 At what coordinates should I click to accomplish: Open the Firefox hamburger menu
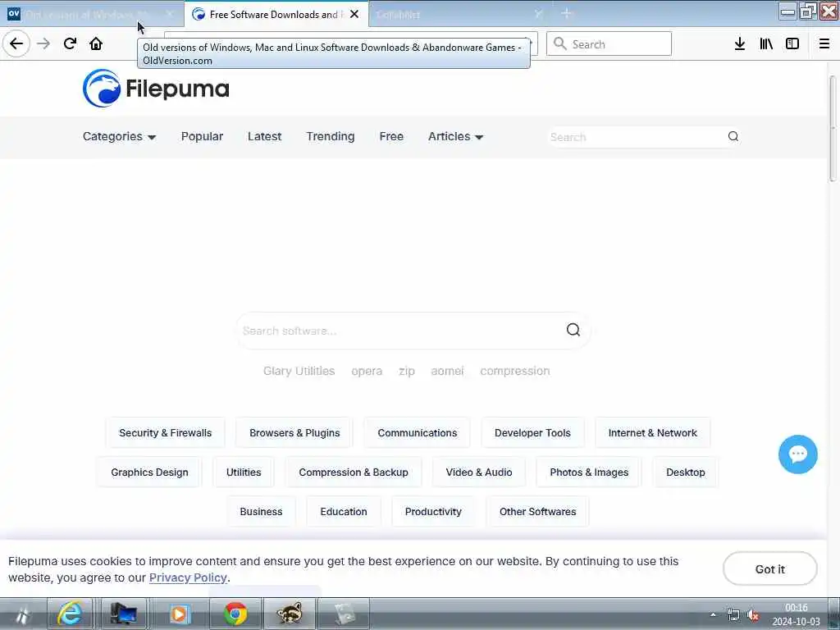(x=824, y=44)
